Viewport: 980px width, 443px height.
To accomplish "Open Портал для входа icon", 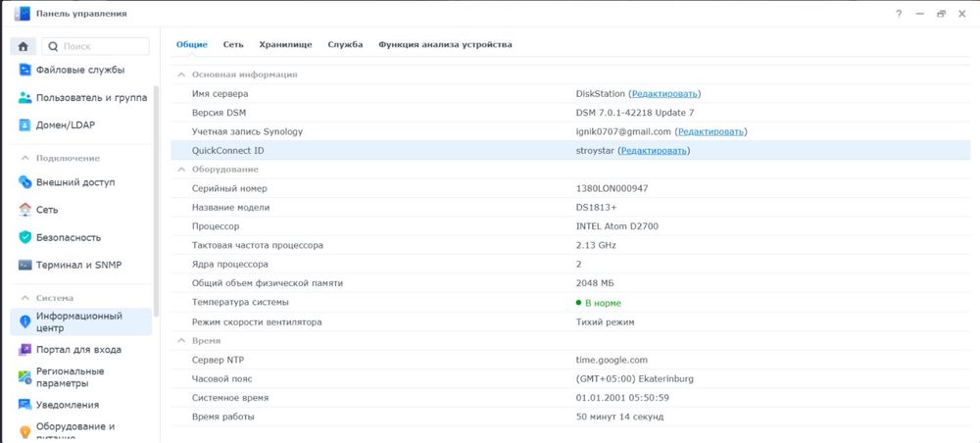I will click(25, 350).
